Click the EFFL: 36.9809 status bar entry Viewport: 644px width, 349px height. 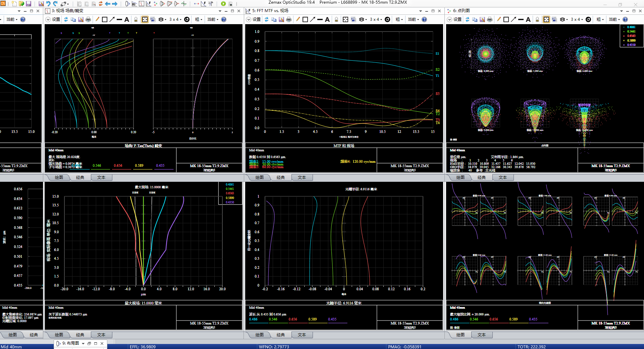tap(143, 347)
